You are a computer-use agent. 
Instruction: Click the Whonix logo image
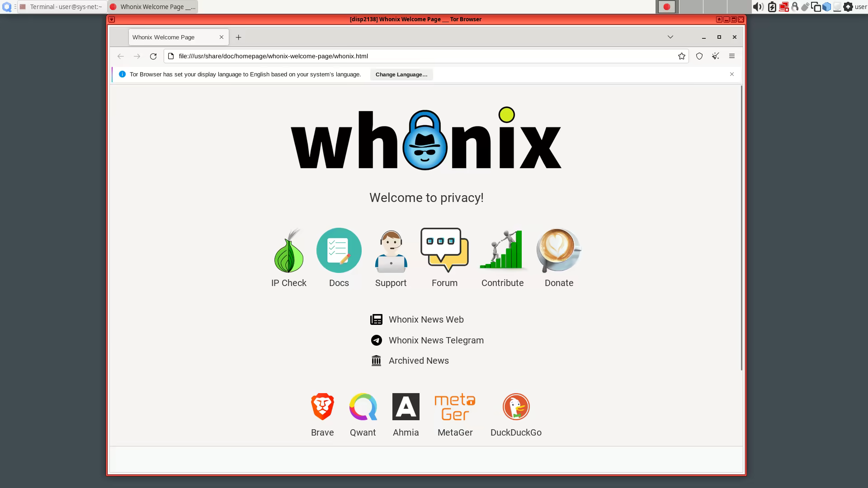426,138
